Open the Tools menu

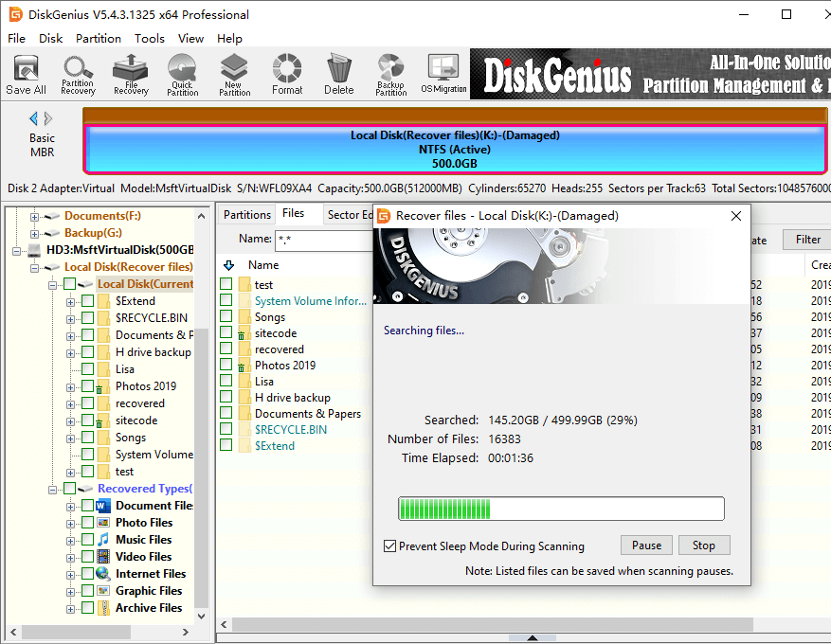click(149, 39)
